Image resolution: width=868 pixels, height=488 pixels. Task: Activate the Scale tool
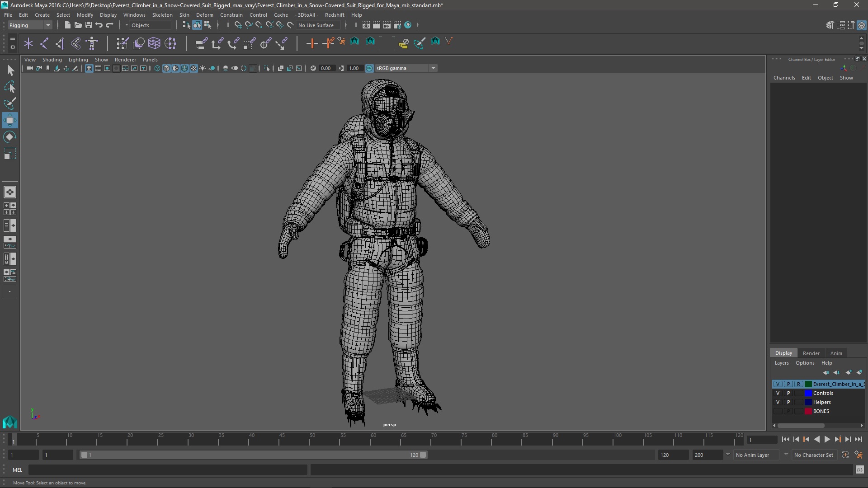coord(10,154)
